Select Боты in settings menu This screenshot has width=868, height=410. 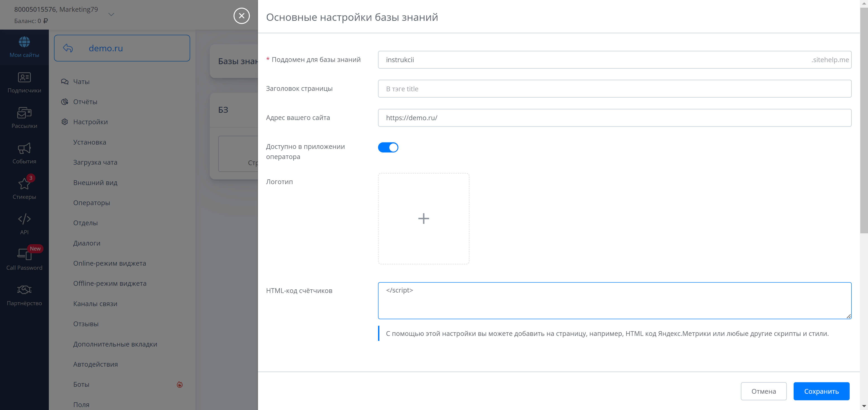click(x=81, y=384)
